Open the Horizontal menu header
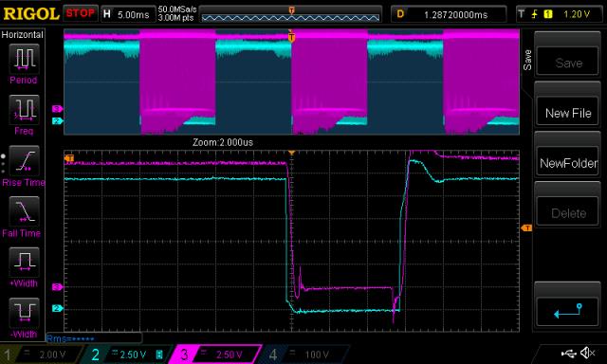607x364 pixels. [23, 35]
